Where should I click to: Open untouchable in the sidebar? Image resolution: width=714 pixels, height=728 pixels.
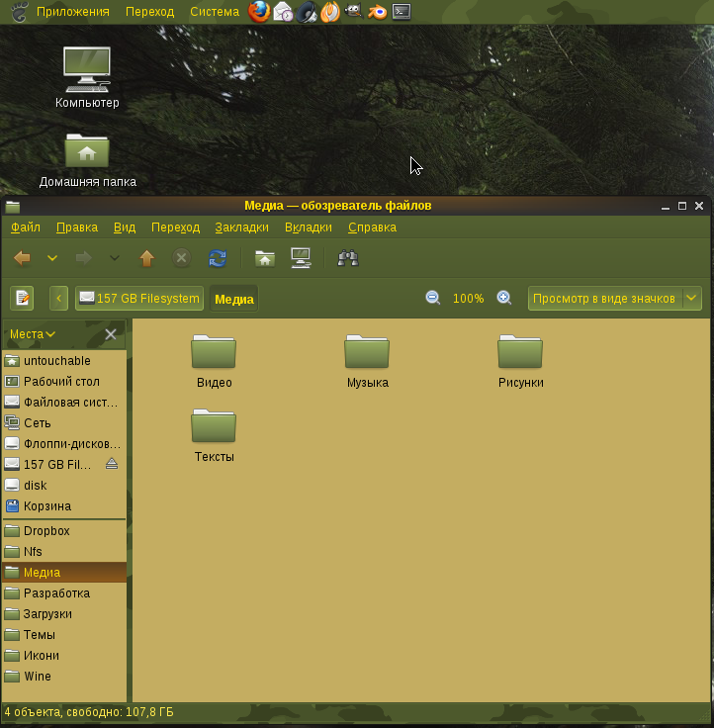[64, 361]
